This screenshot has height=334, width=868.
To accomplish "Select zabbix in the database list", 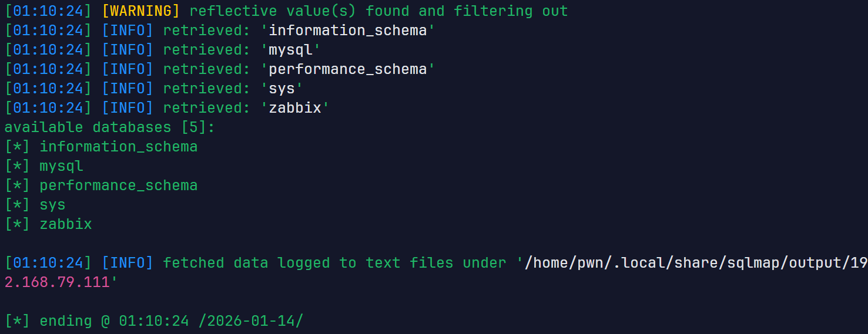I will [x=66, y=224].
